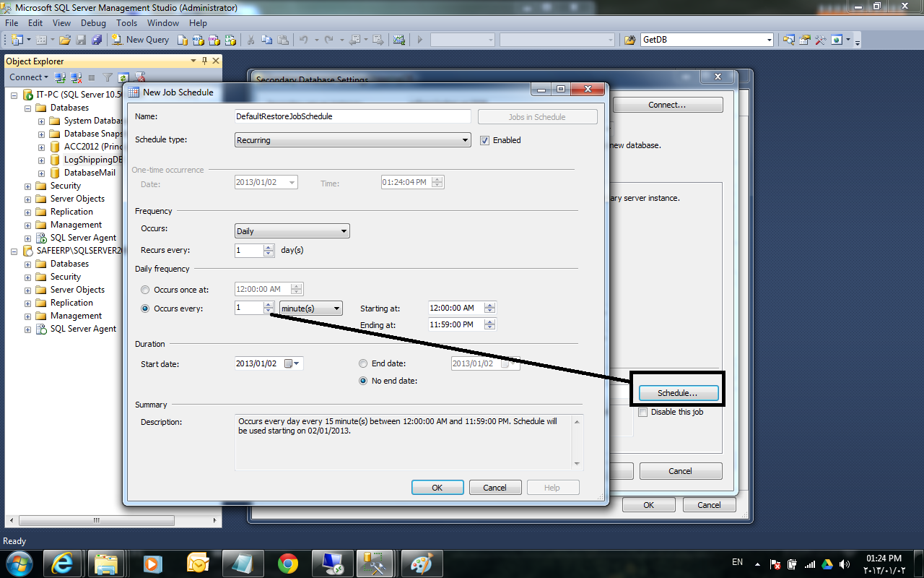This screenshot has height=578, width=924.
Task: Select the 'Occurs every' radio button
Action: tap(146, 309)
